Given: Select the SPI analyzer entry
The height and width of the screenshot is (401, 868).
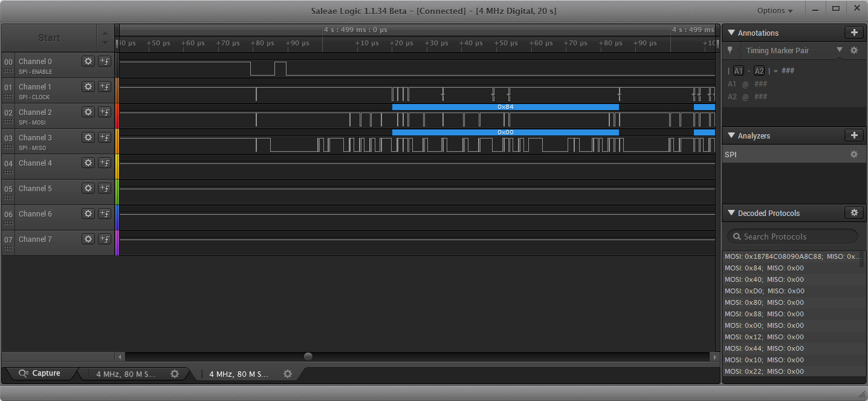Looking at the screenshot, I should [x=794, y=155].
